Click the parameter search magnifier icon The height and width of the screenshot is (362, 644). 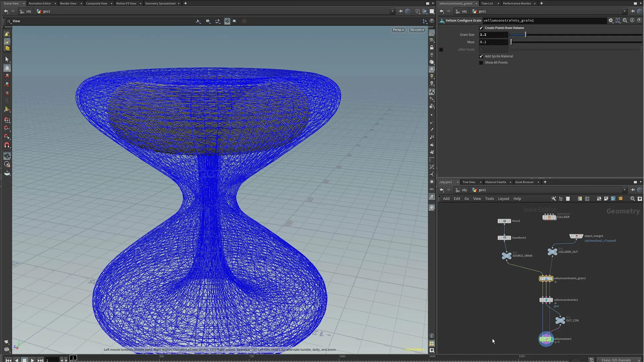(x=625, y=20)
